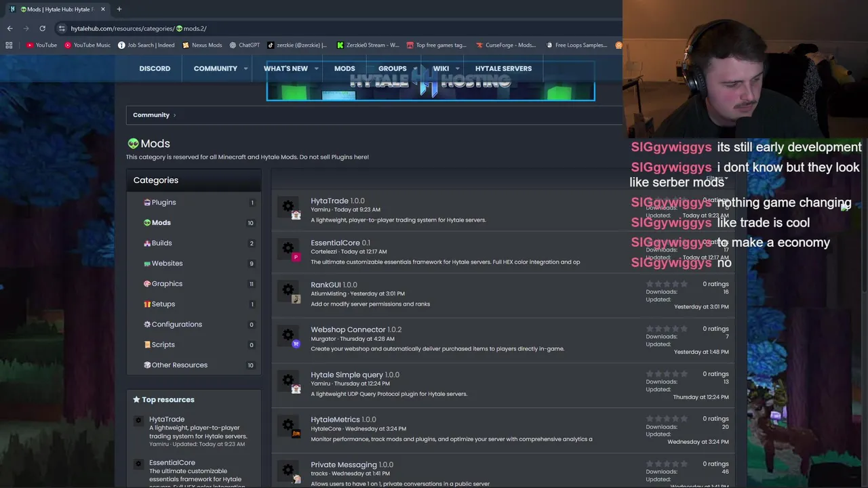Open author AtiumMisting's profile link
Viewport: 868px width, 488px height.
coord(328,293)
